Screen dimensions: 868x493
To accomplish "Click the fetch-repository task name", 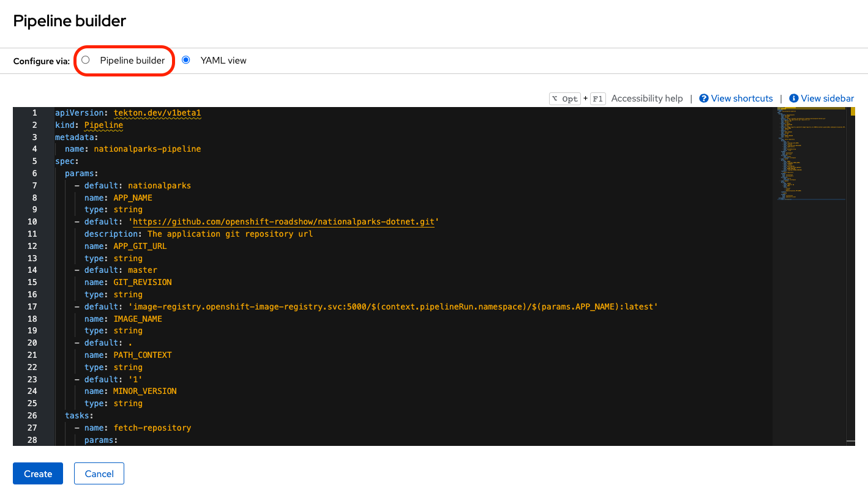I will (152, 428).
